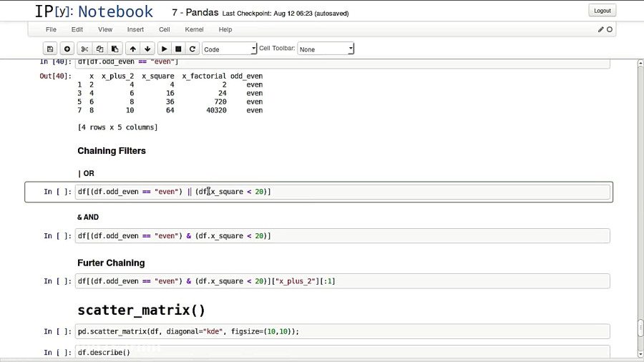Copy selected cell icon in toolbar

(99, 49)
